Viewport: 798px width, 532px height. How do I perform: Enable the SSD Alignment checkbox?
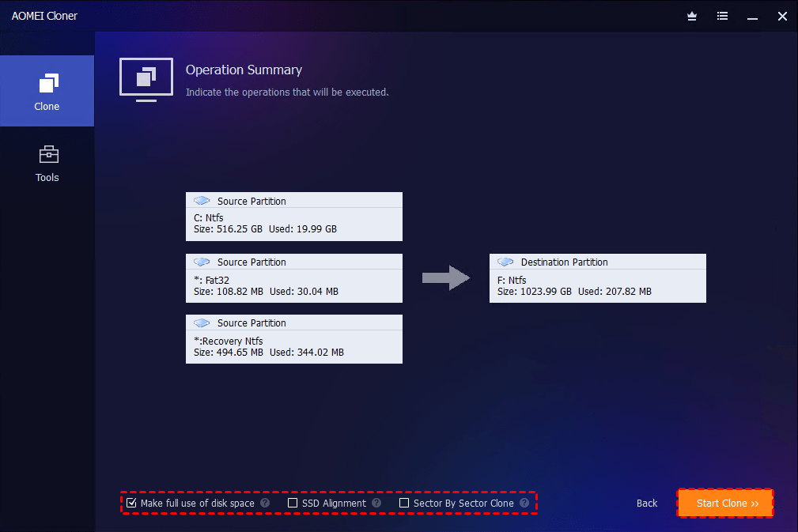point(293,503)
